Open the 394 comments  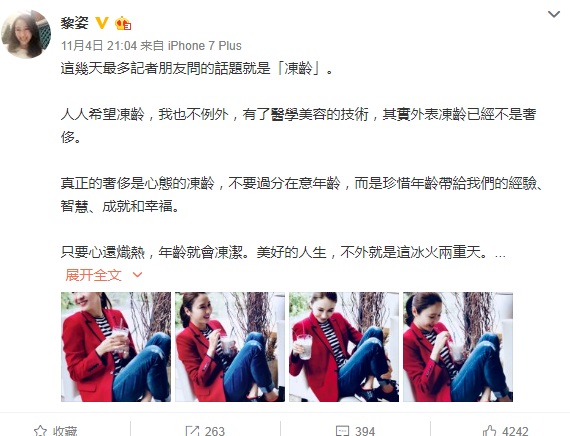pyautogui.click(x=365, y=431)
